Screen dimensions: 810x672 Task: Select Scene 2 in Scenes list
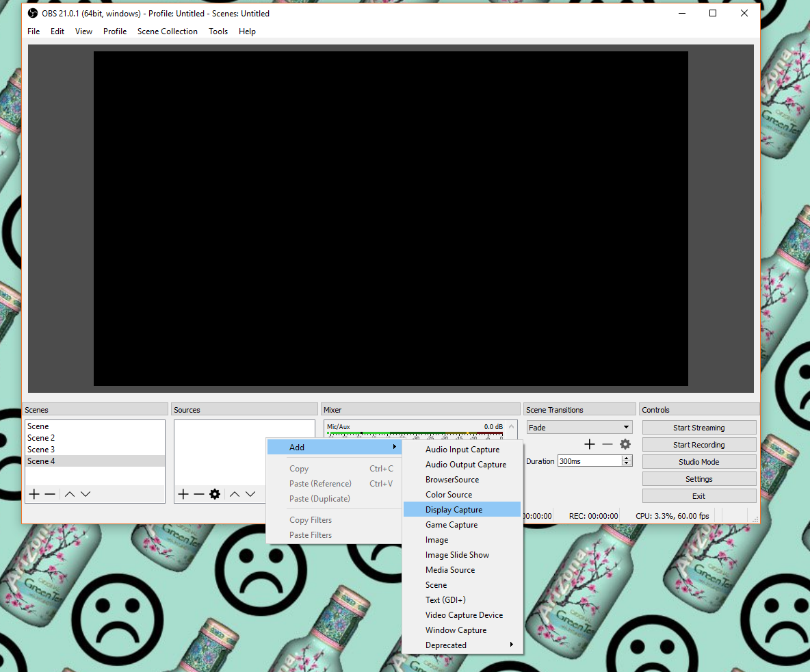coord(95,438)
